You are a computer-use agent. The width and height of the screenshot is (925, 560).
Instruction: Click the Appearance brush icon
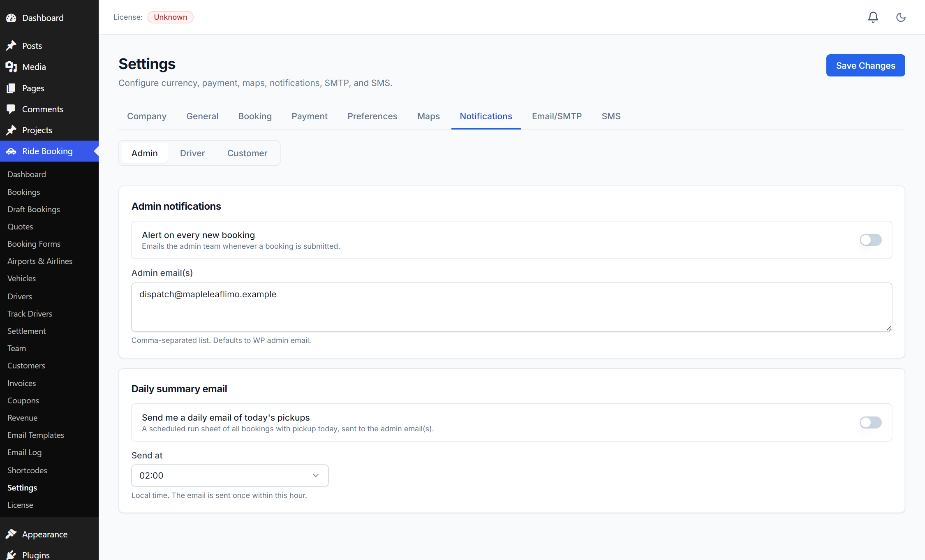point(11,534)
